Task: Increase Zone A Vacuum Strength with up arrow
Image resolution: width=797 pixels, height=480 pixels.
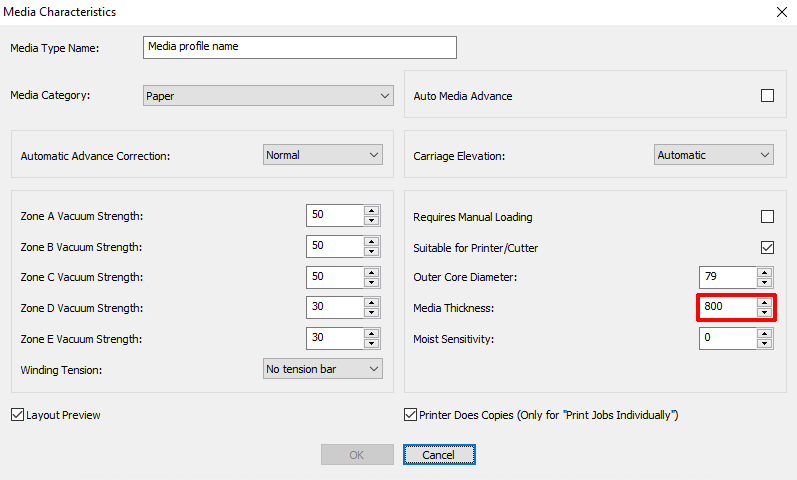Action: (372, 211)
